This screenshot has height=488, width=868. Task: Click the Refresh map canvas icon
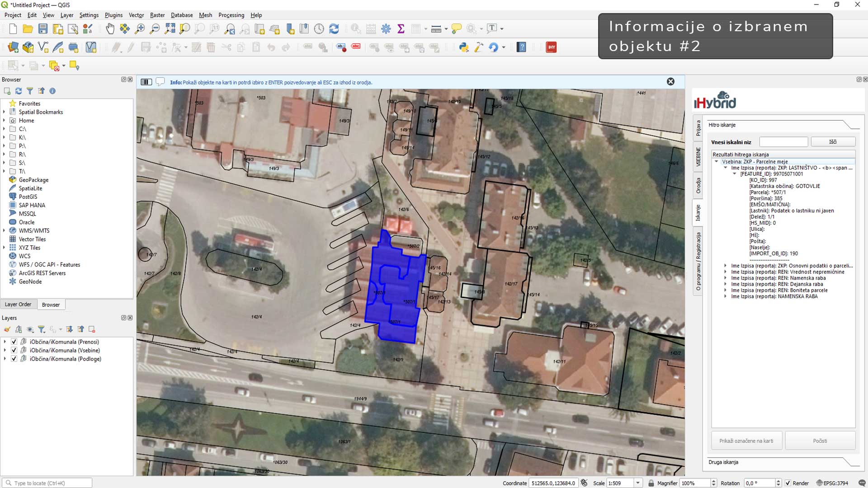click(x=334, y=29)
